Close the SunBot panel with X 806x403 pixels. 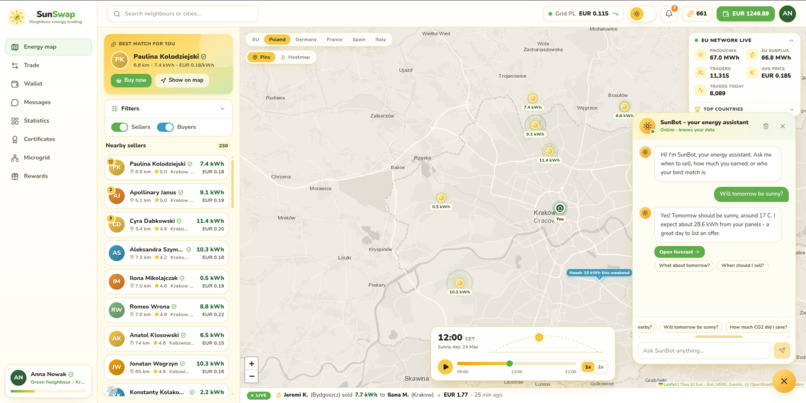coord(782,126)
